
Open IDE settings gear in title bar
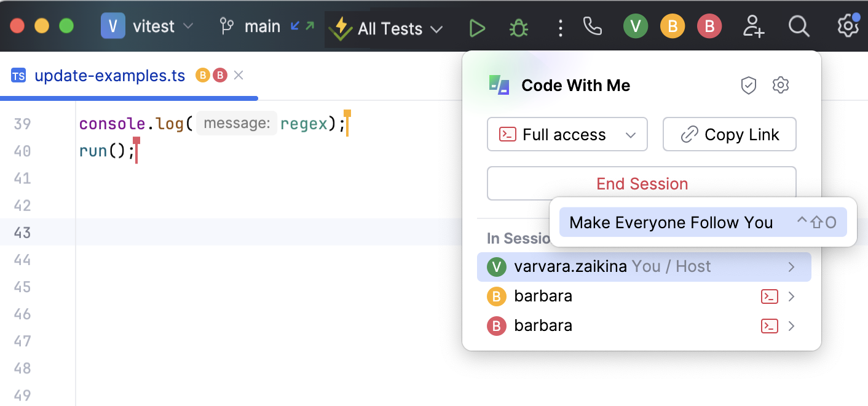[x=848, y=26]
